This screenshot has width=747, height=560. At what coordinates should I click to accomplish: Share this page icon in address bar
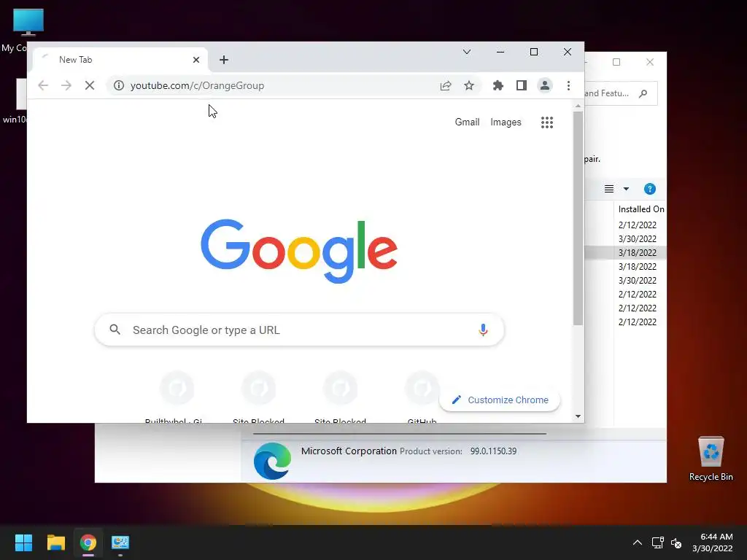(x=446, y=86)
